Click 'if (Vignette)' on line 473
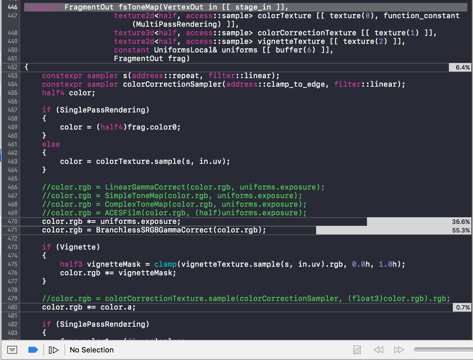Image resolution: width=473 pixels, height=360 pixels. pyautogui.click(x=71, y=247)
